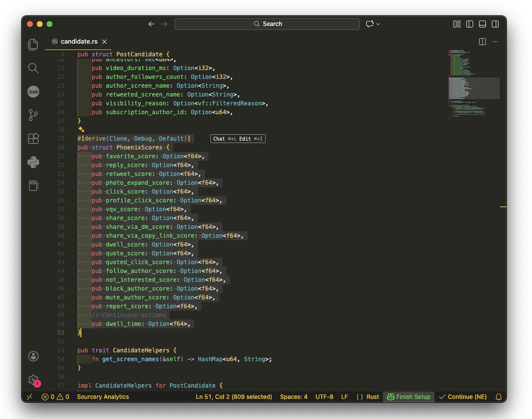Show problems from errors and warnings count
532x419 pixels.
point(55,397)
